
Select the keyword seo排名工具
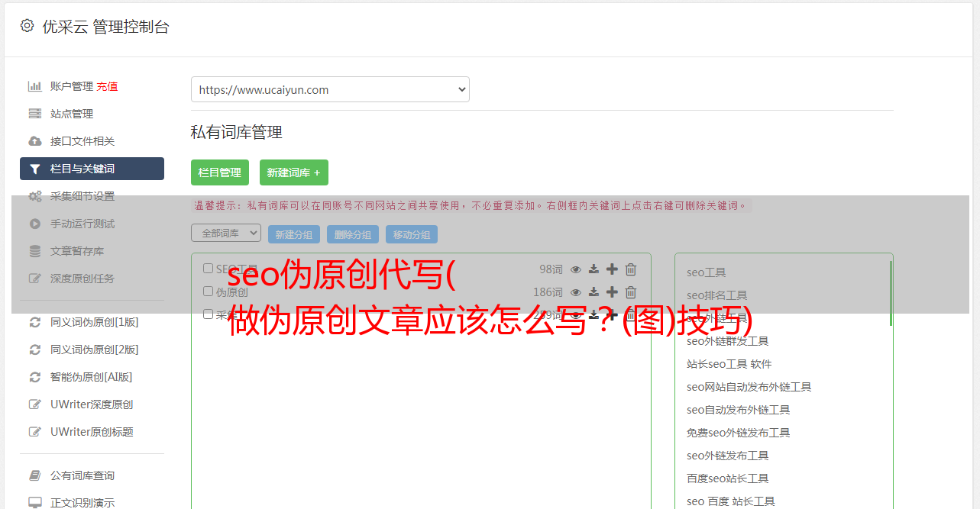(x=717, y=295)
